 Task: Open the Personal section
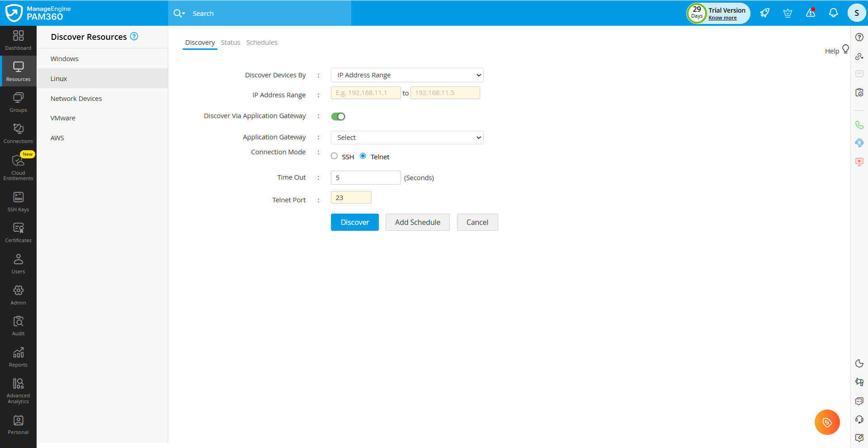click(x=18, y=424)
